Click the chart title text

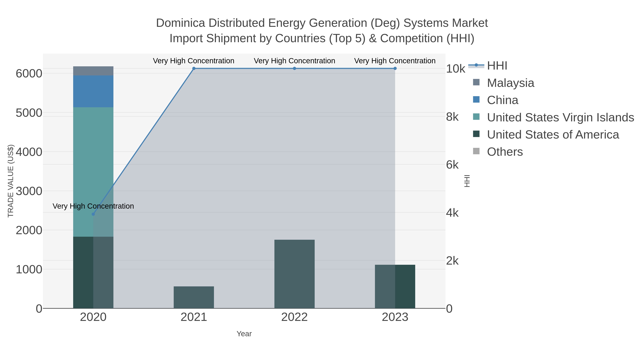pyautogui.click(x=322, y=30)
